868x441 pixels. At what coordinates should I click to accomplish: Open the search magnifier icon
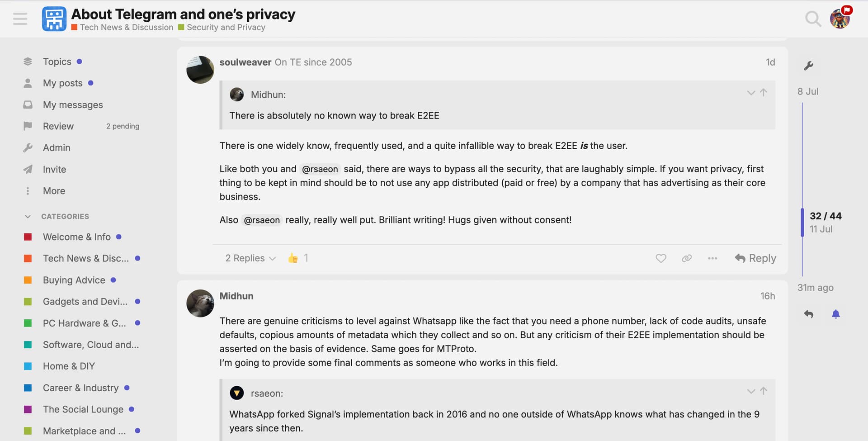coord(813,19)
